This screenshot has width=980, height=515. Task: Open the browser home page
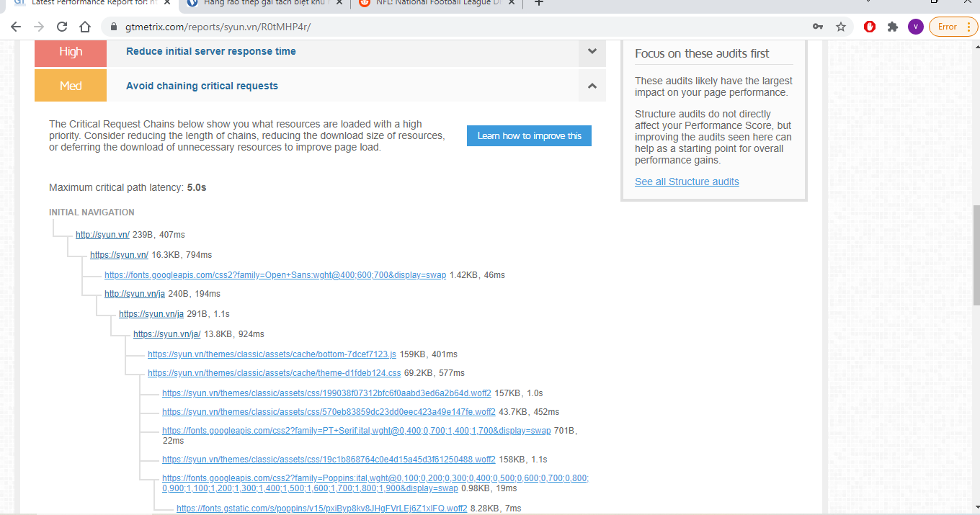pos(85,27)
